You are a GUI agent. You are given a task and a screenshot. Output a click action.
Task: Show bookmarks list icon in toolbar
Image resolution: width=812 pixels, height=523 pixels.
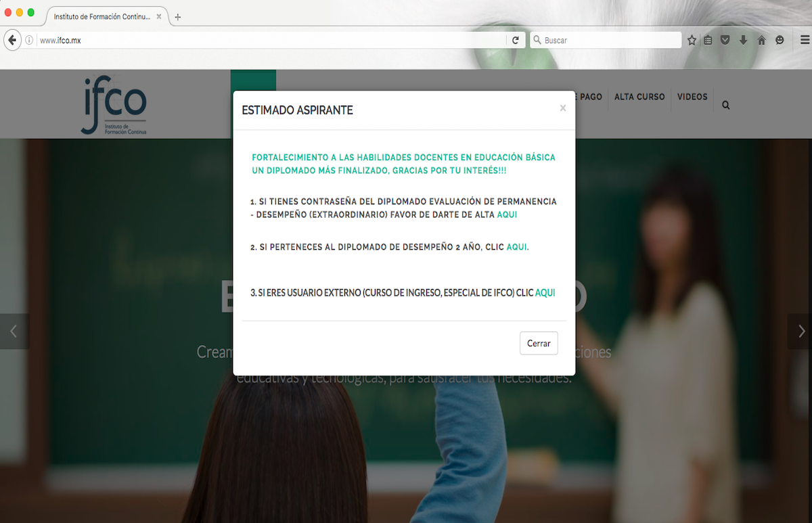pyautogui.click(x=708, y=41)
